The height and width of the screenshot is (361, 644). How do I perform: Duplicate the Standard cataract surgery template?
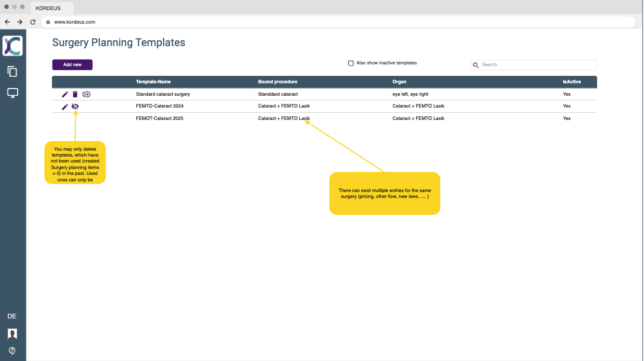pos(87,95)
